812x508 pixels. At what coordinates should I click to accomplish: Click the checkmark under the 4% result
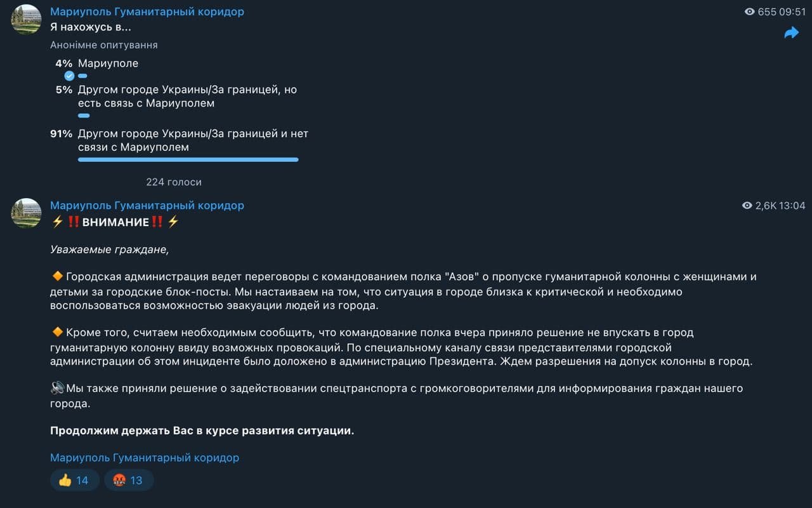[69, 76]
